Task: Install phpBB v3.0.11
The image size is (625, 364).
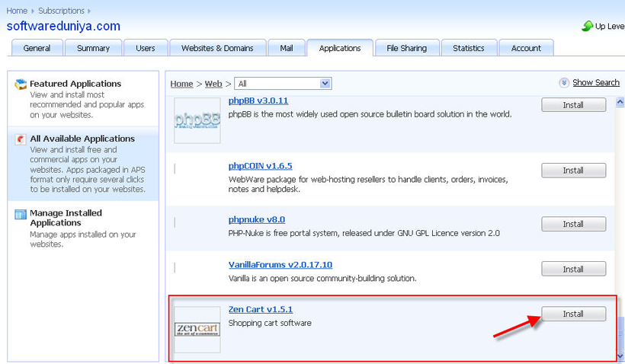Action: (574, 105)
